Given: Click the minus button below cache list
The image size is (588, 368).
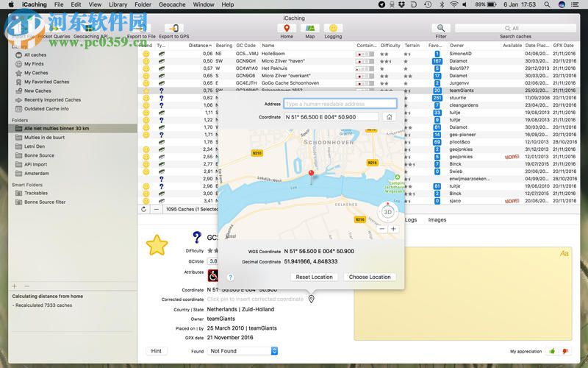Looking at the screenshot, I should tap(157, 209).
